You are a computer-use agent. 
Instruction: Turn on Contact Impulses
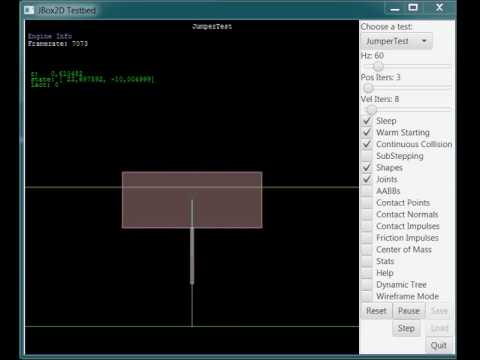click(x=367, y=226)
